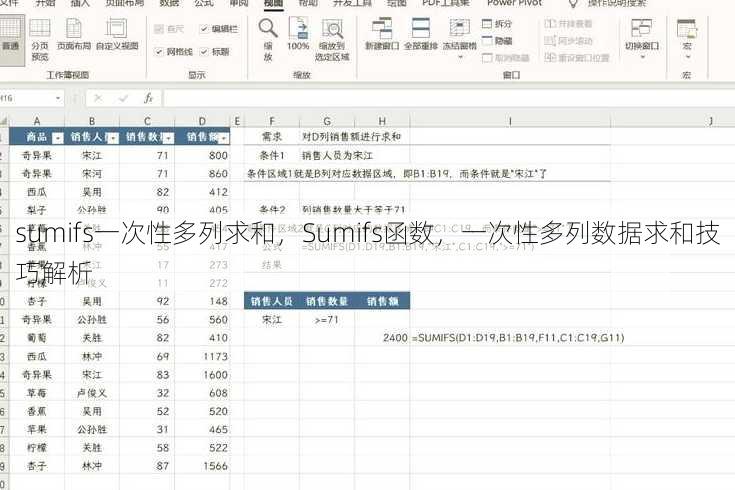Expand the Freeze Panes dropdown arrow
Image resolution: width=735 pixels, height=490 pixels.
(460, 57)
